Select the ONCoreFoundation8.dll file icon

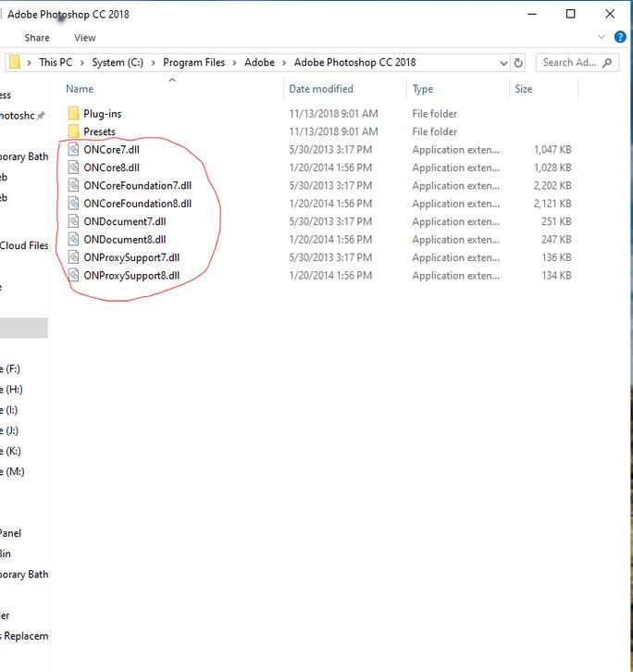[x=74, y=203]
